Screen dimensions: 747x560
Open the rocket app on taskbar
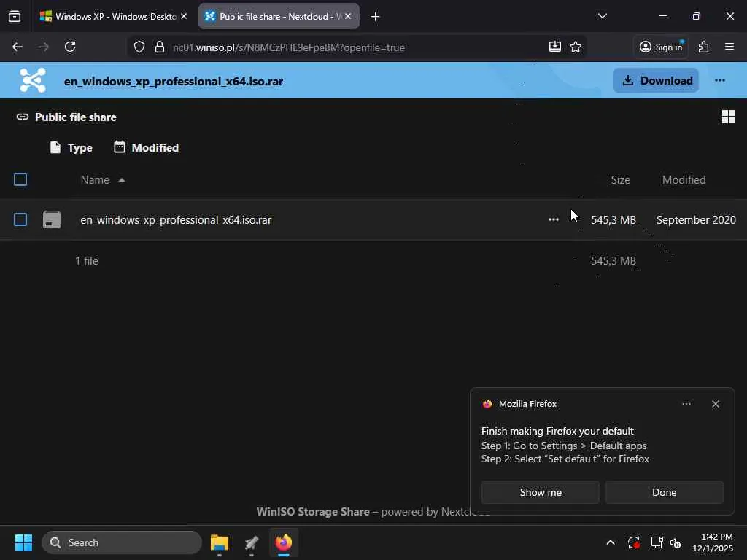tap(252, 542)
